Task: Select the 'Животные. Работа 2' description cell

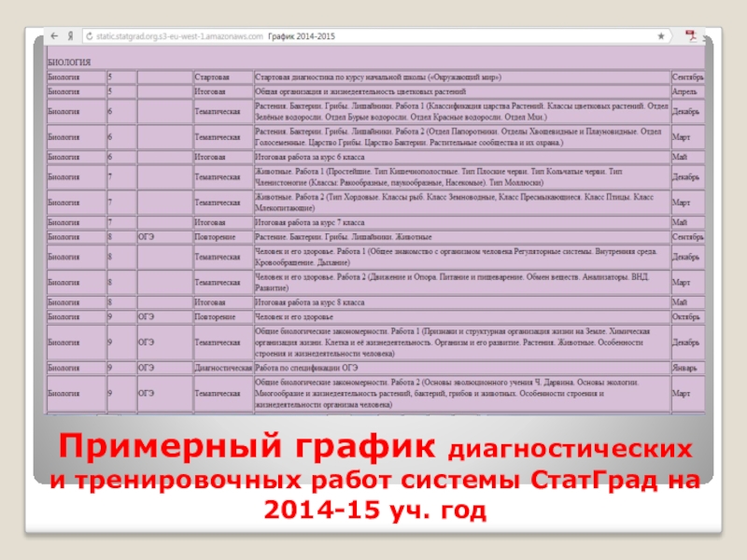Action: [x=462, y=203]
